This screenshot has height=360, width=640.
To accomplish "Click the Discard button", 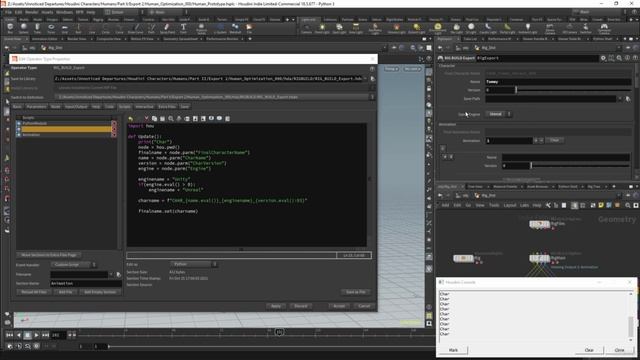I will (300, 306).
